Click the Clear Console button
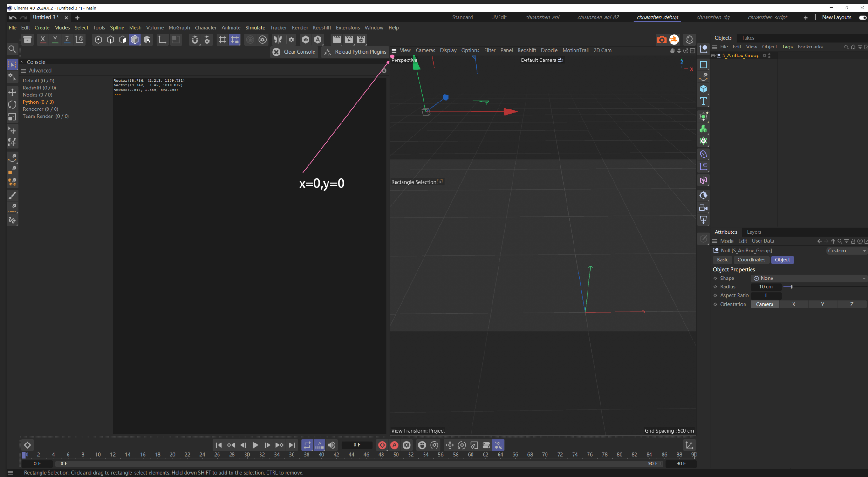The height and width of the screenshot is (477, 868). tap(294, 52)
